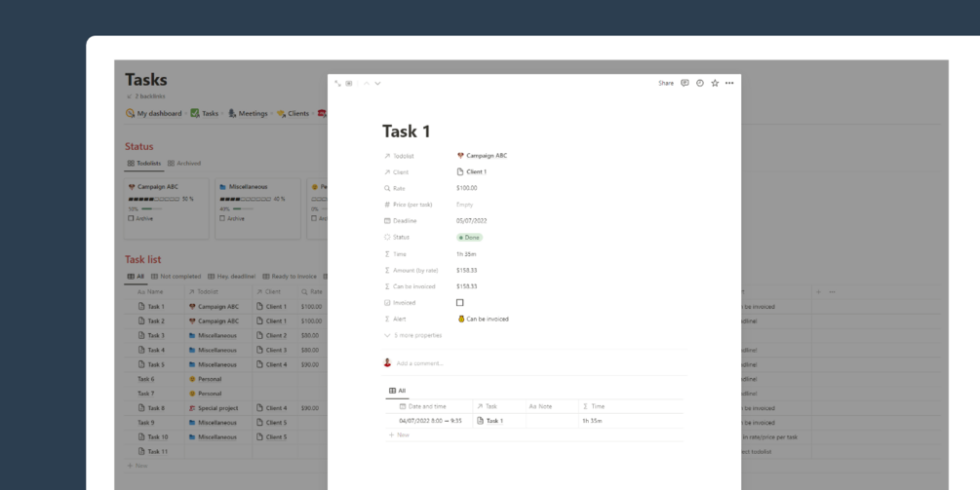Click the Rate value $100.00
The width and height of the screenshot is (980, 490).
pos(467,188)
